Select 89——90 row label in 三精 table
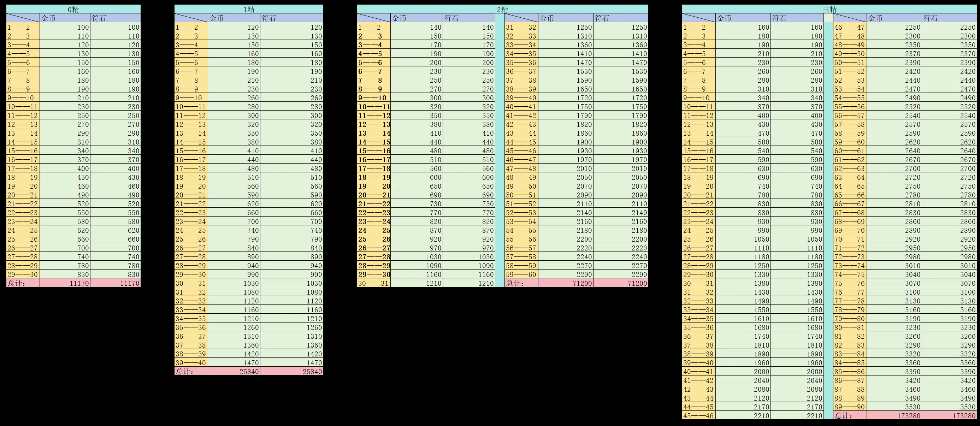 850,407
